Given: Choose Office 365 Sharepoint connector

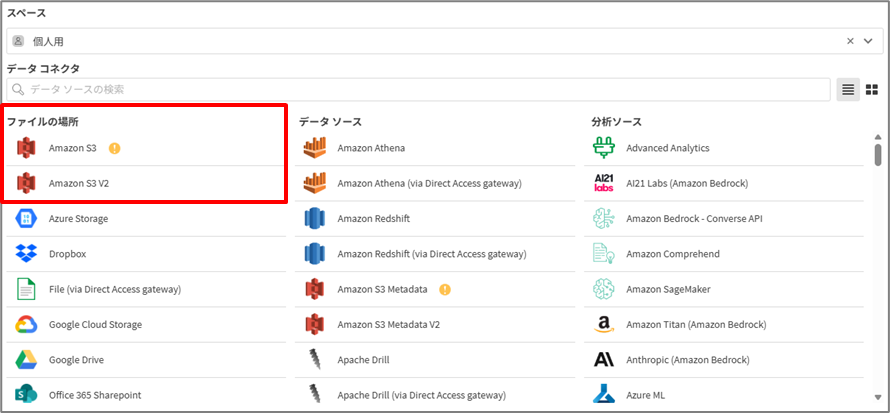Looking at the screenshot, I should pos(95,395).
